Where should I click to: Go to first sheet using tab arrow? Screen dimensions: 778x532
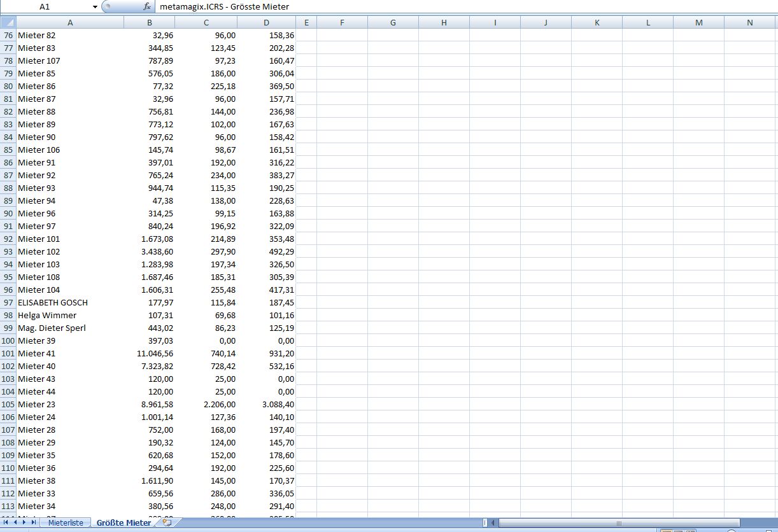(x=6, y=522)
